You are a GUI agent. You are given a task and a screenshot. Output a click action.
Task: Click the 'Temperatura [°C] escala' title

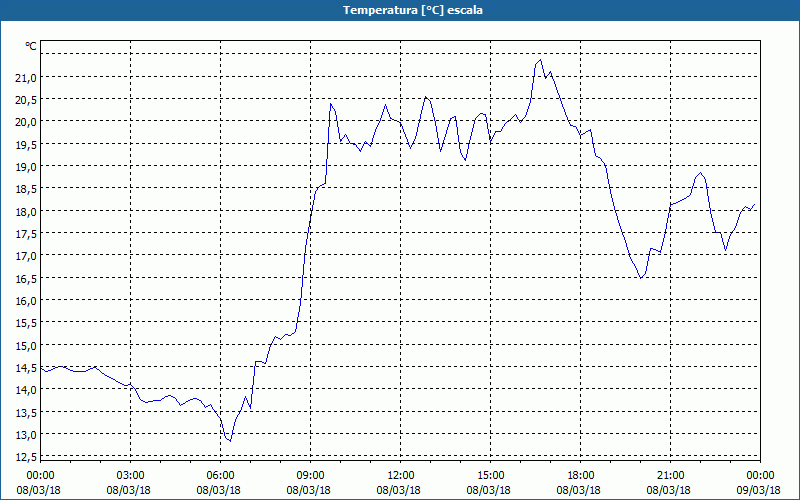[x=413, y=10]
